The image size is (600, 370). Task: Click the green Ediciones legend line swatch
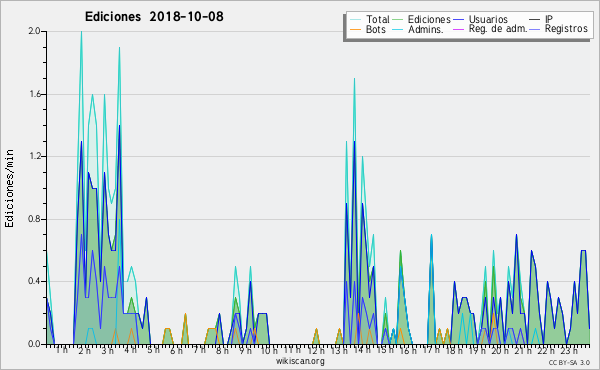click(x=398, y=20)
